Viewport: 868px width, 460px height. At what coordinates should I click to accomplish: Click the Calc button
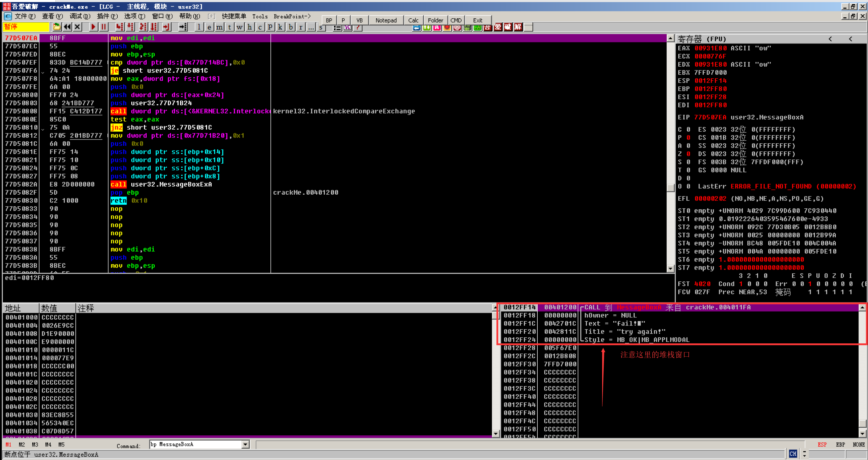coord(414,20)
